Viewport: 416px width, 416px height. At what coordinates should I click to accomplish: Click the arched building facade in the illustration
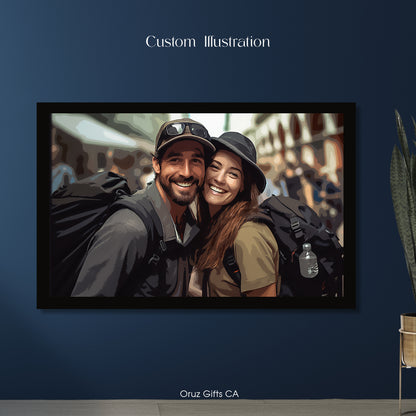click(x=300, y=147)
